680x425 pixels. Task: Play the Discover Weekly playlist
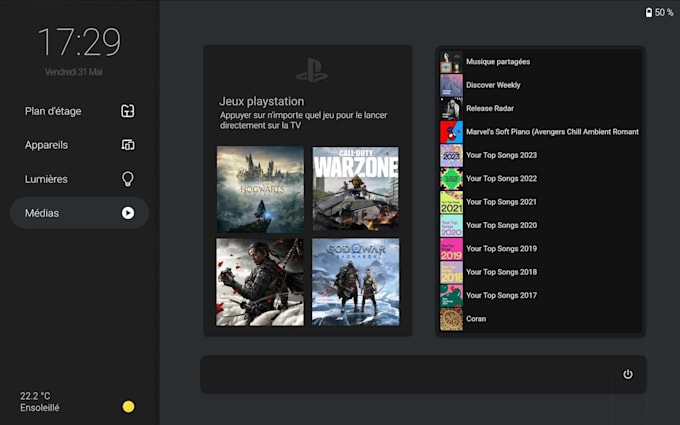(540, 85)
